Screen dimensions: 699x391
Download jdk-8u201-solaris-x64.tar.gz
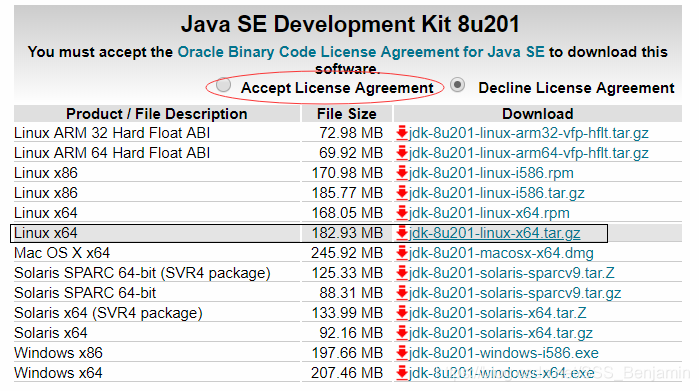pos(501,333)
